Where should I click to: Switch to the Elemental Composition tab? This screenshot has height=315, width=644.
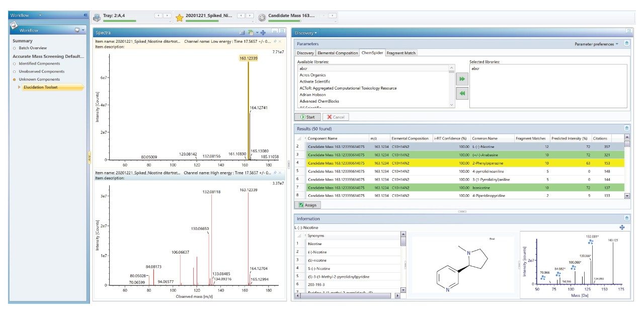tap(338, 53)
